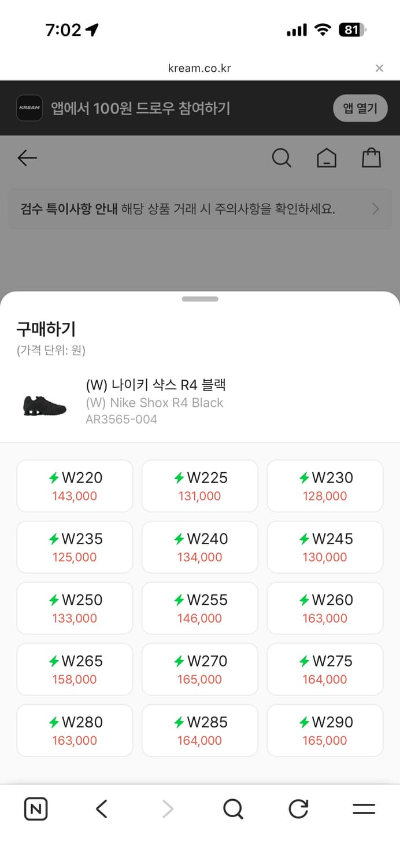Tap the back arrow in the product header
Image resolution: width=400 pixels, height=868 pixels.
27,157
